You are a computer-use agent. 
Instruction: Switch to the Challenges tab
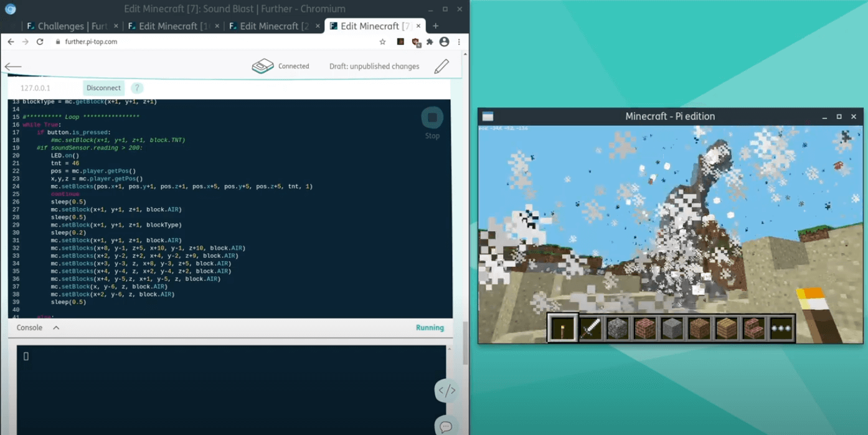coord(73,26)
